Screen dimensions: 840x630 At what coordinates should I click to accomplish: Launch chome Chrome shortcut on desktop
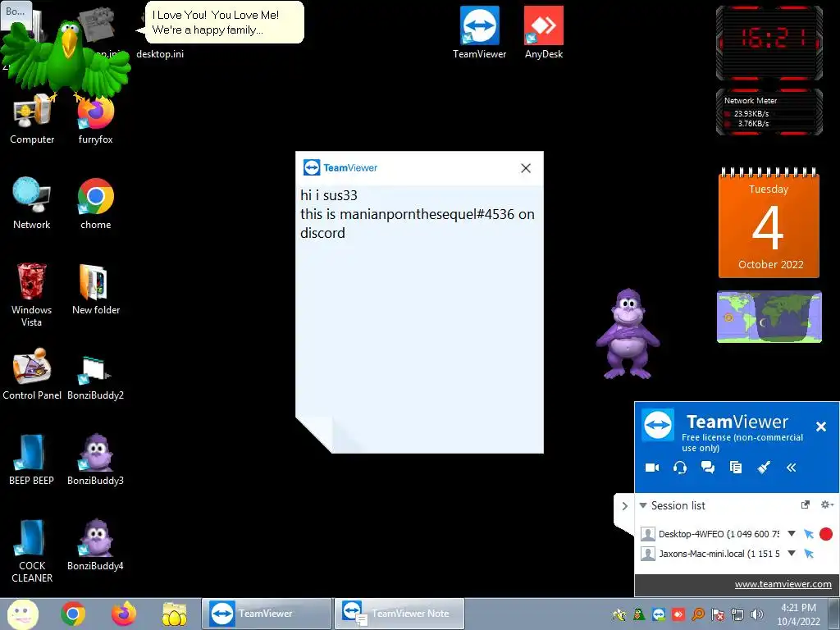(x=96, y=203)
